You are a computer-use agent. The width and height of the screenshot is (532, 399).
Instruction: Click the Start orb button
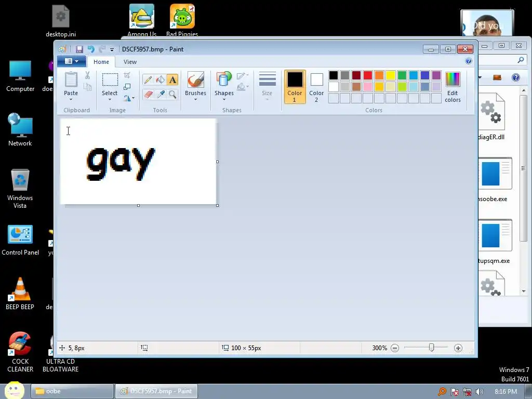[14, 390]
